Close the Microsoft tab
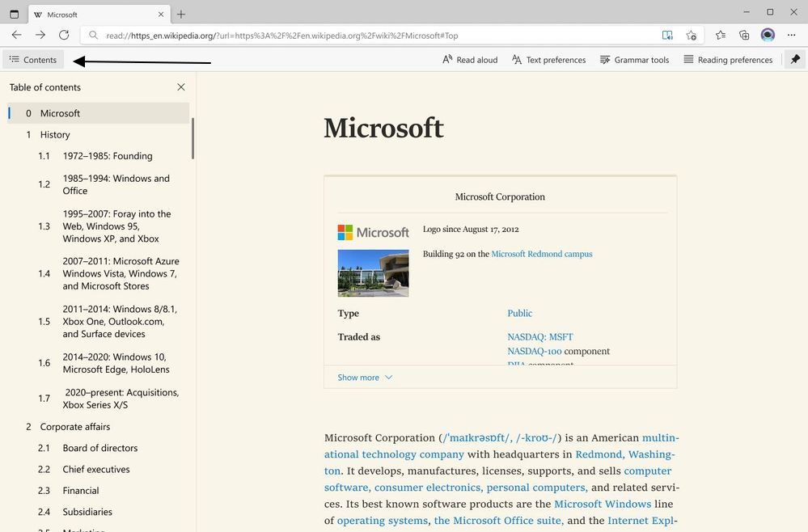Image resolution: width=808 pixels, height=532 pixels. click(161, 15)
